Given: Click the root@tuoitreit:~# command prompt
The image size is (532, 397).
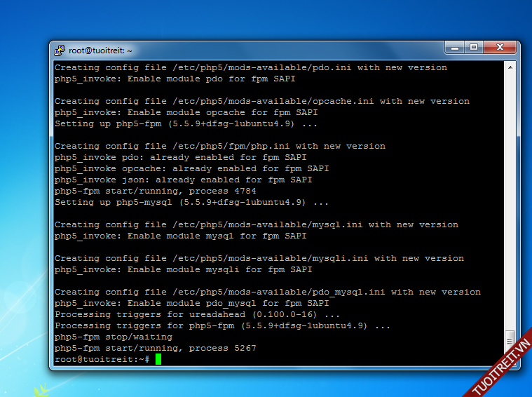Looking at the screenshot, I should click(x=102, y=359).
